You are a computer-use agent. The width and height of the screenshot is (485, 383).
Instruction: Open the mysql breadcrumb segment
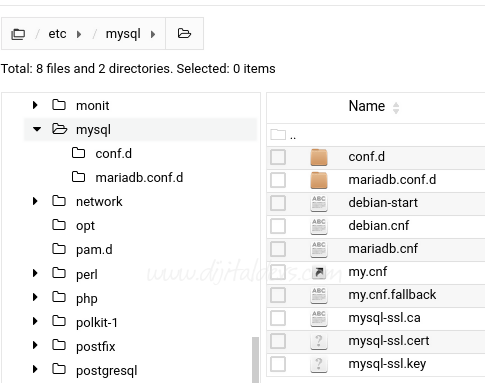(123, 34)
